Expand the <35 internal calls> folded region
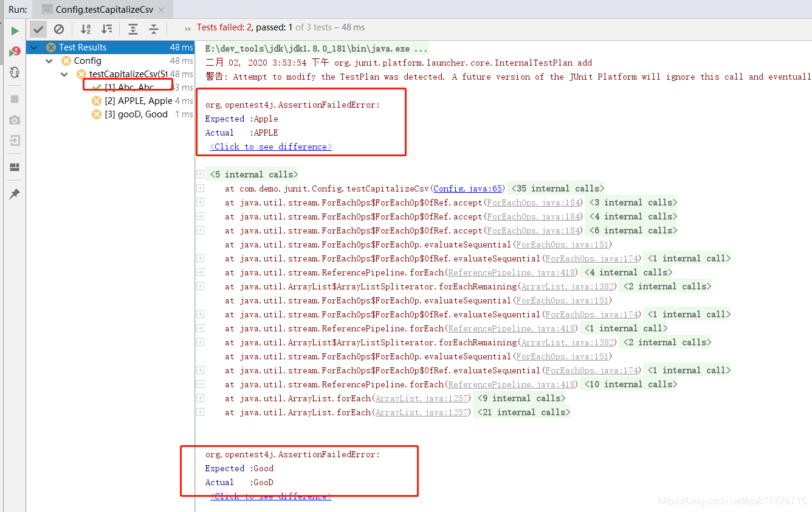Viewport: 812px width, 512px height. click(x=557, y=189)
